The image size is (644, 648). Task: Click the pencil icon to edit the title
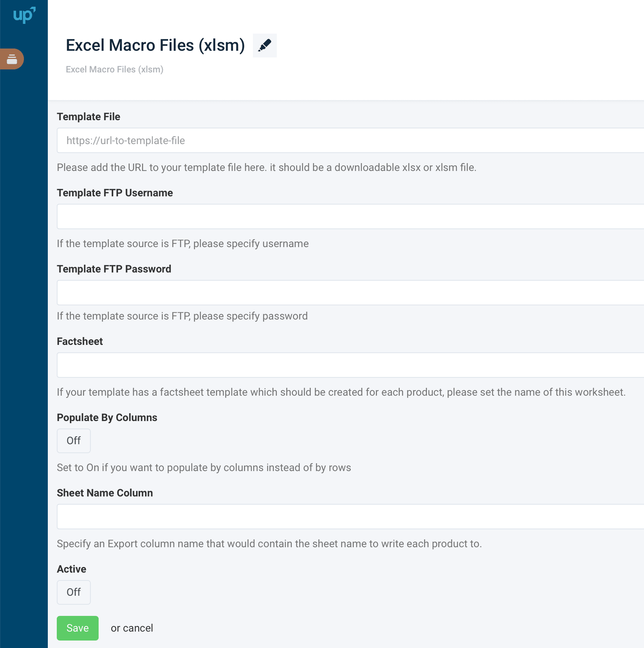[264, 46]
